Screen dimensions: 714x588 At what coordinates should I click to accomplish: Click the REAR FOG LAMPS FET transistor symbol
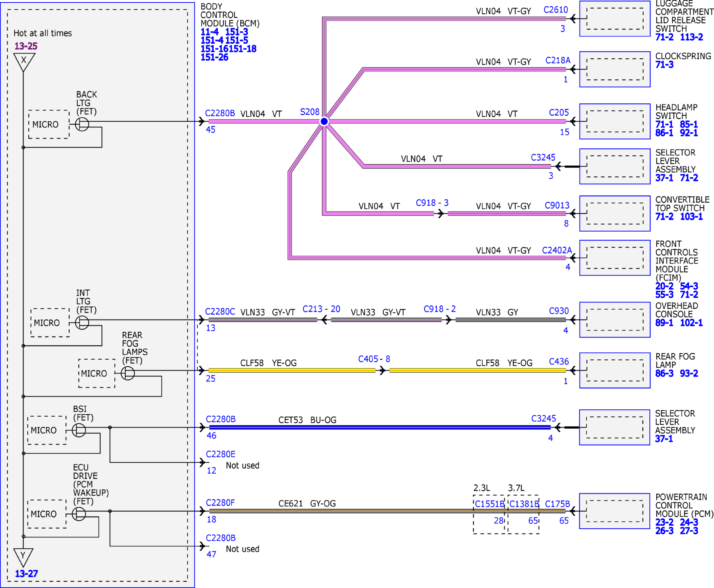point(128,373)
